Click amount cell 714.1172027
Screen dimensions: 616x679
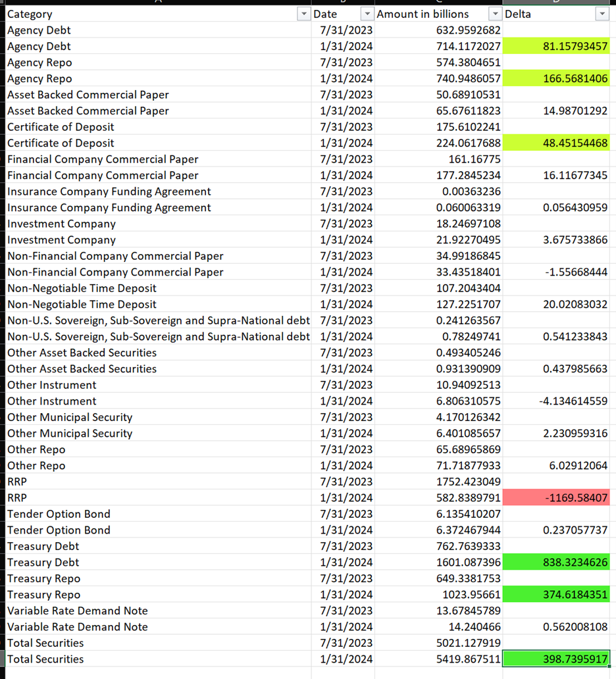438,46
